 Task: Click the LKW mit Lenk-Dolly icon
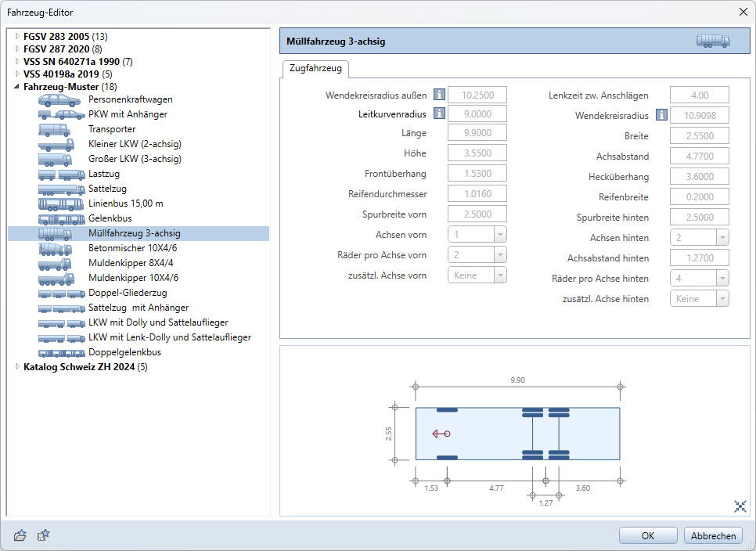coord(61,338)
